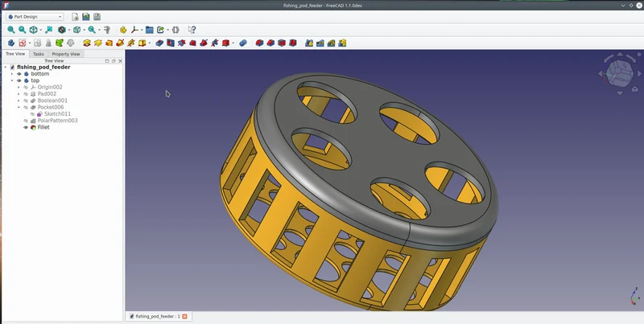Screen dimensions: 644x324
Task: Click the Align to selection icon
Action: (48, 30)
